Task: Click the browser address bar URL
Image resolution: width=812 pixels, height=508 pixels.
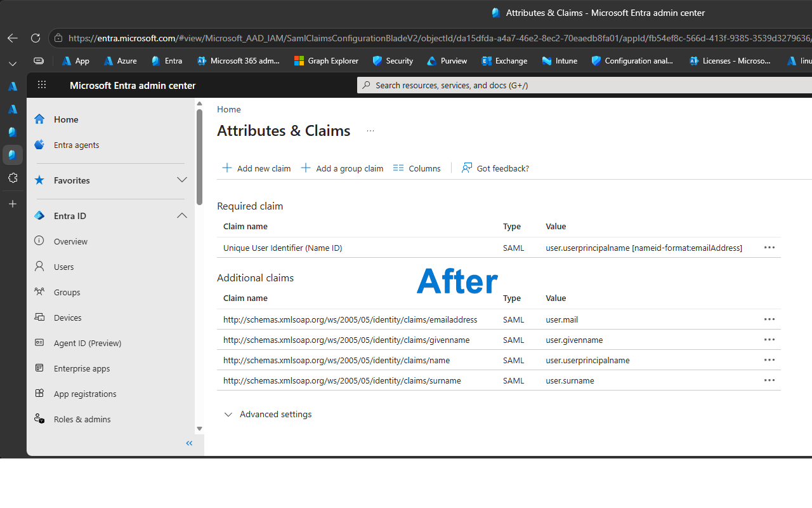Action: coord(440,38)
